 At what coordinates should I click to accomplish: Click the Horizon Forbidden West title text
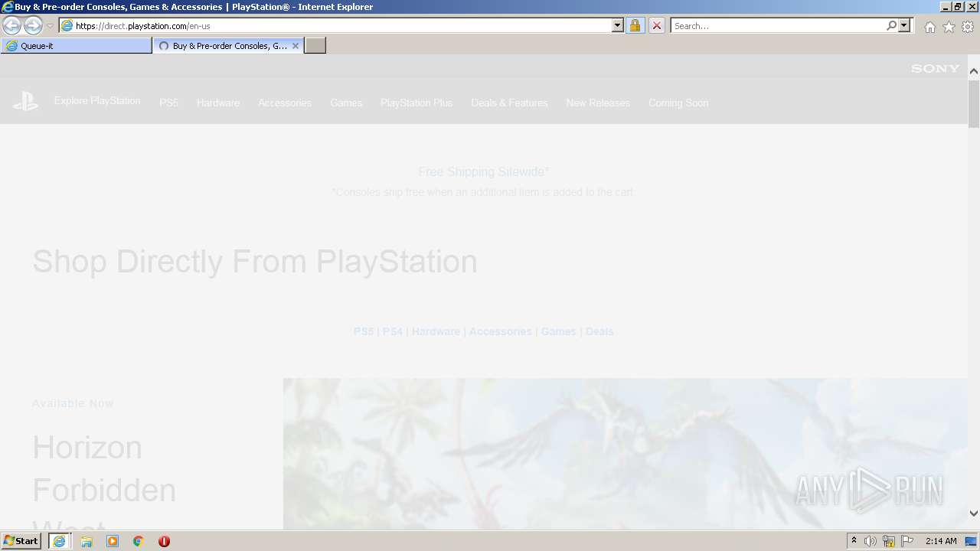(104, 480)
